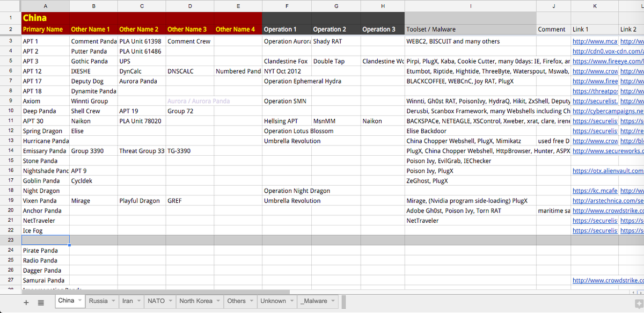This screenshot has height=313, width=644.
Task: Open the NATO tab dropdown arrow
Action: [x=171, y=301]
